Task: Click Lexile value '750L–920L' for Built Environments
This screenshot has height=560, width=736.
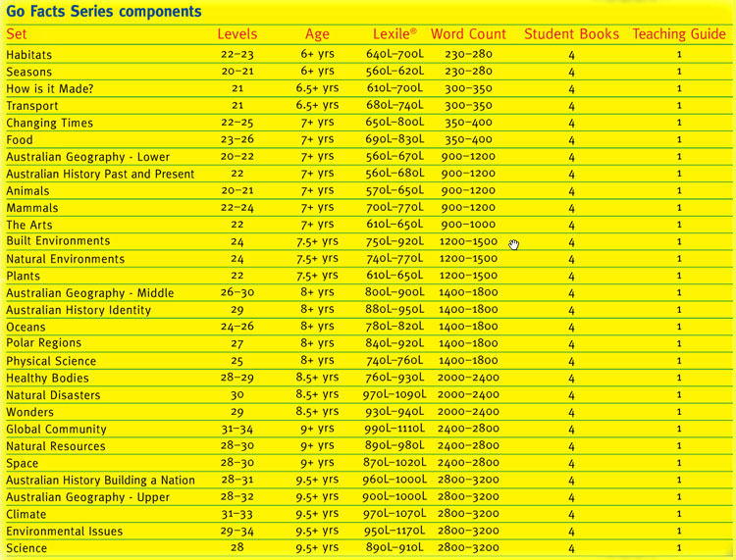Action: click(x=394, y=241)
